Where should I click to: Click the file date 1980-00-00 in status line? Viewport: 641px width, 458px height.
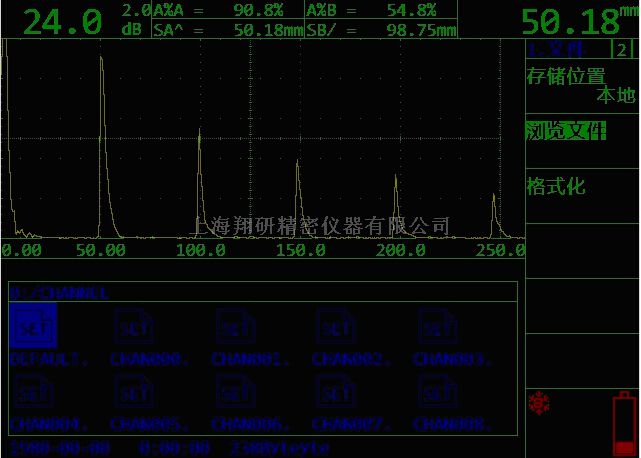point(60,448)
